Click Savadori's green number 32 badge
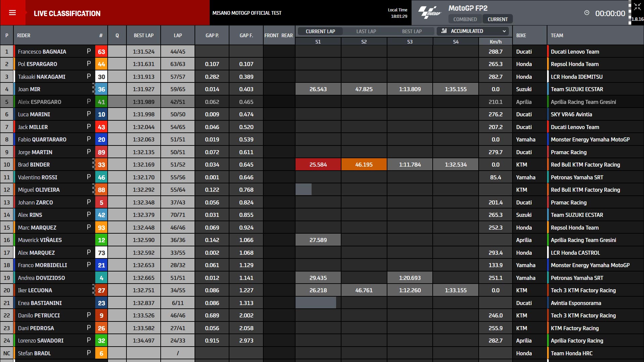 (x=101, y=341)
